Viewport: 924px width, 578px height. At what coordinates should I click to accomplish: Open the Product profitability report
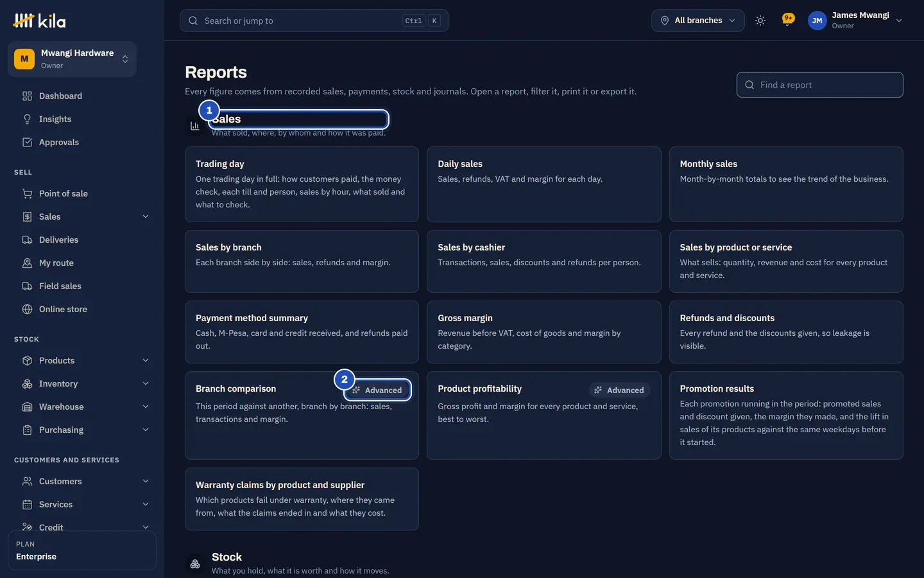(544, 416)
